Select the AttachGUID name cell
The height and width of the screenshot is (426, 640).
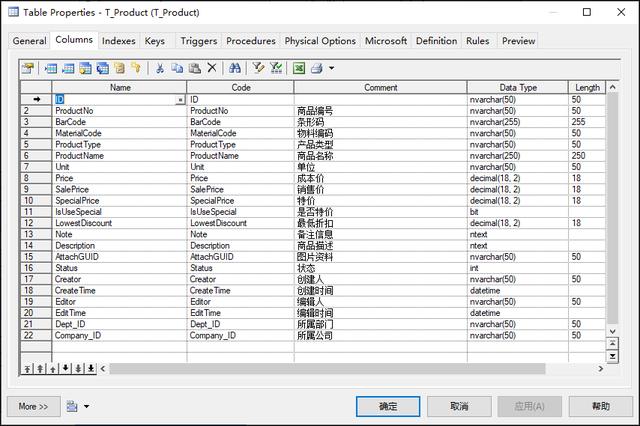pos(120,257)
